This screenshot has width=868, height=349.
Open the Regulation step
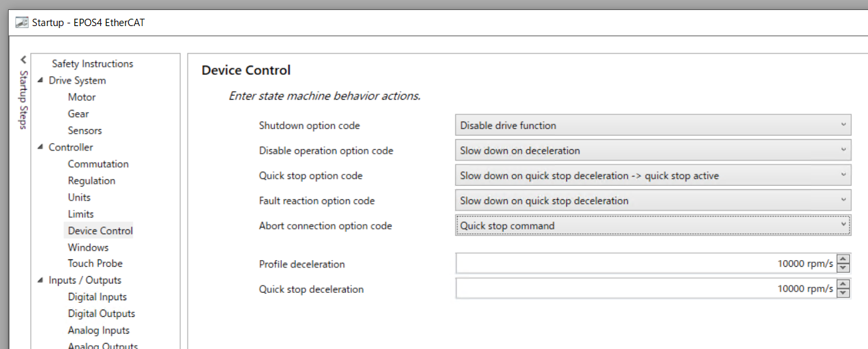91,181
